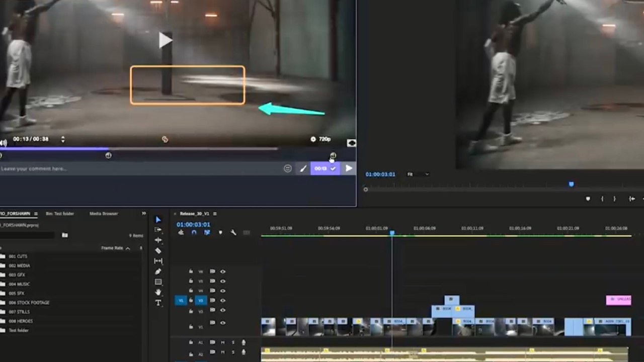Click the link icon on Frame.io player
644x362 pixels.
coord(165,139)
